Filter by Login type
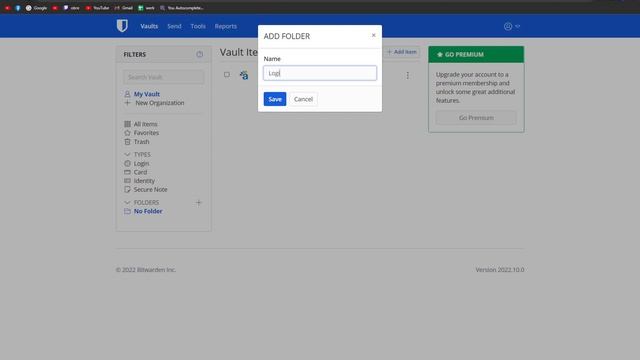The width and height of the screenshot is (640, 360). 141,163
